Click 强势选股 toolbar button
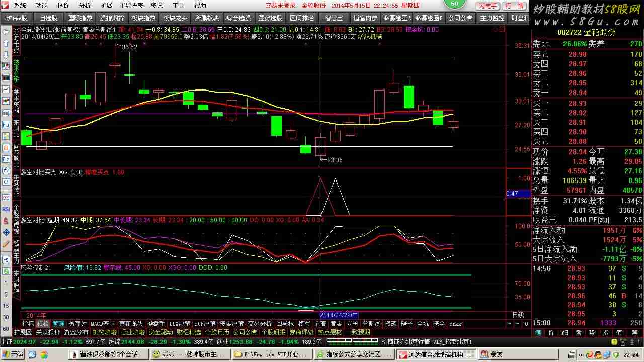This screenshot has height=362, width=644. click(271, 18)
